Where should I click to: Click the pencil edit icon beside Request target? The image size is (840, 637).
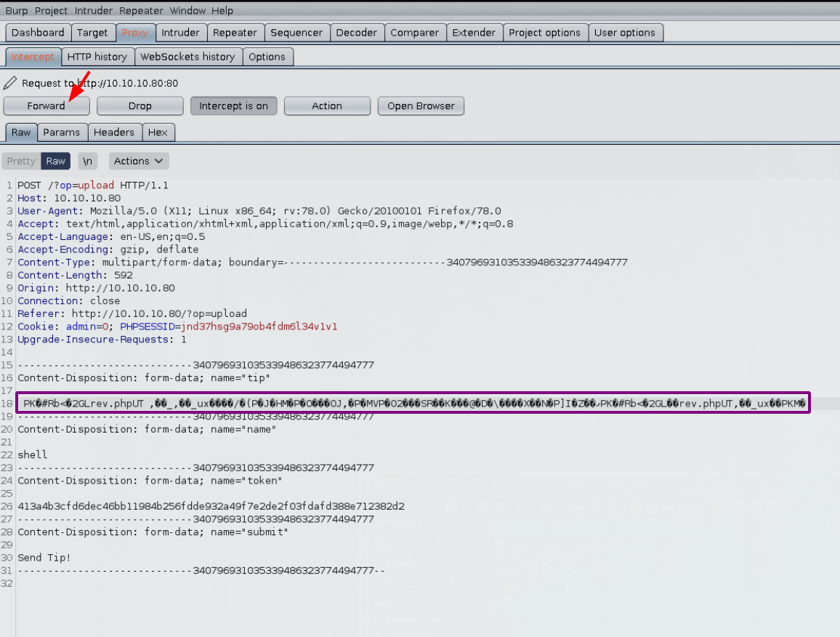(x=10, y=83)
